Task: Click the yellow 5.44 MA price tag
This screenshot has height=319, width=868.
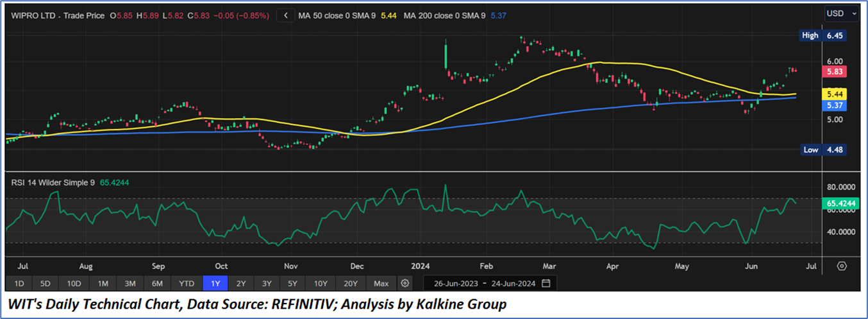Action: [834, 94]
